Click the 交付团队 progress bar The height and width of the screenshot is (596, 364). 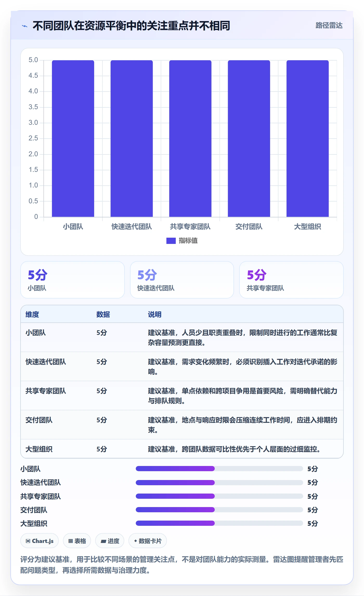(219, 510)
